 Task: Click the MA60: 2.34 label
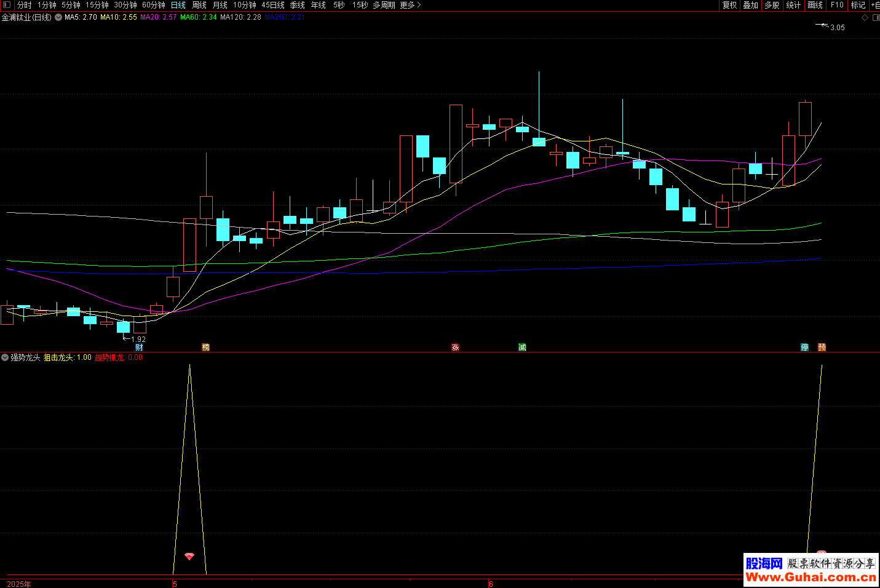pos(199,17)
